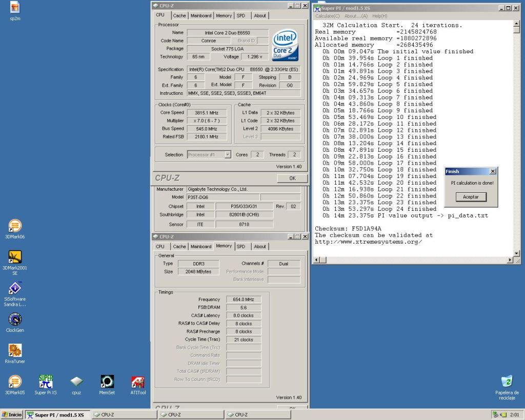
Task: Open Mainboard tab in top CPU-Z
Action: (x=201, y=16)
